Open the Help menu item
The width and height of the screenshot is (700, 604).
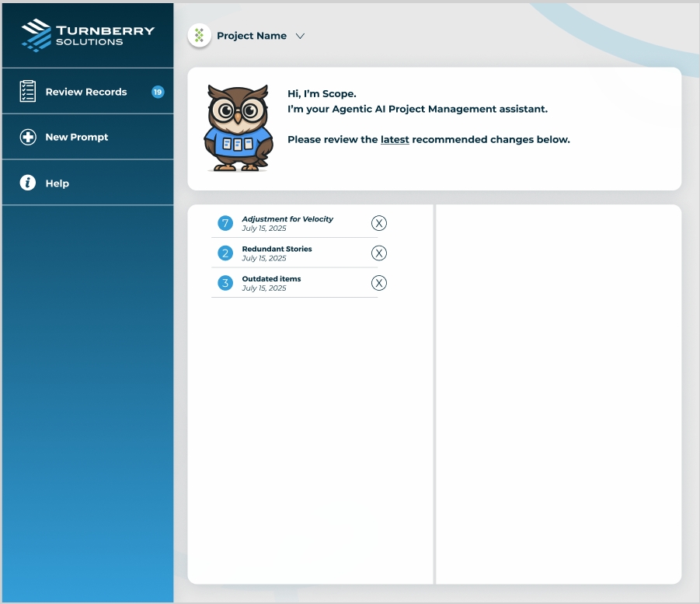click(57, 183)
